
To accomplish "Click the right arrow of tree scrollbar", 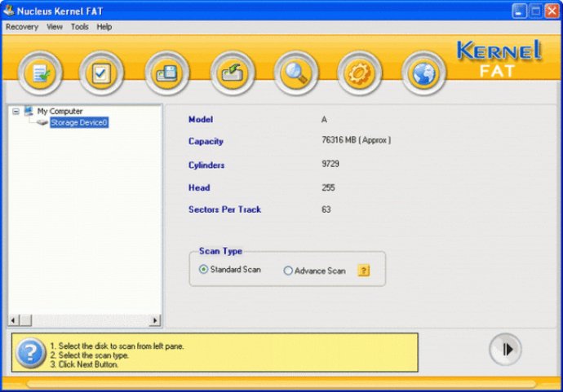I will [155, 320].
